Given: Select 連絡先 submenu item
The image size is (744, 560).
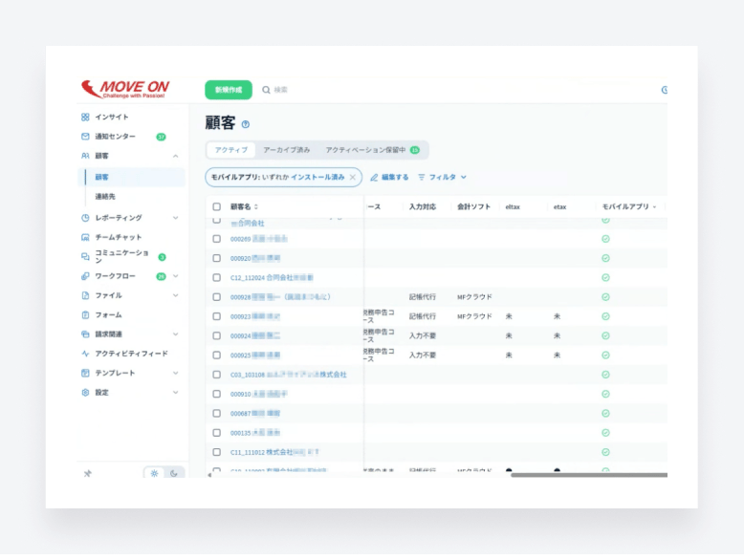Looking at the screenshot, I should tap(105, 196).
